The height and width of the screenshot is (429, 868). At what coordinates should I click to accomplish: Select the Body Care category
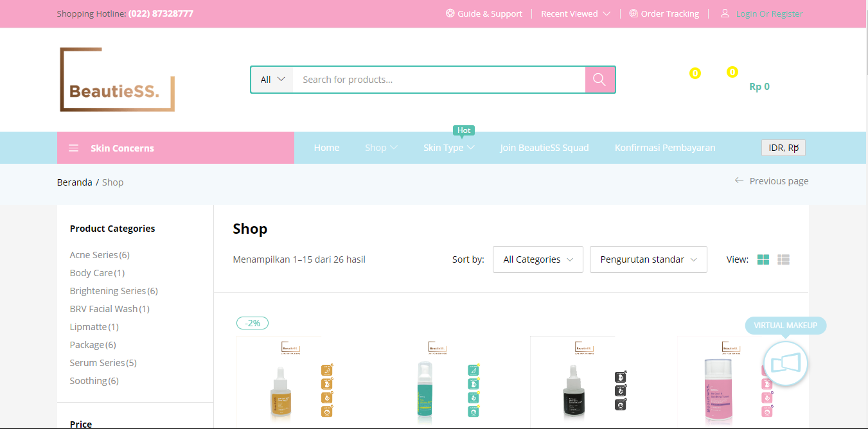(x=91, y=273)
